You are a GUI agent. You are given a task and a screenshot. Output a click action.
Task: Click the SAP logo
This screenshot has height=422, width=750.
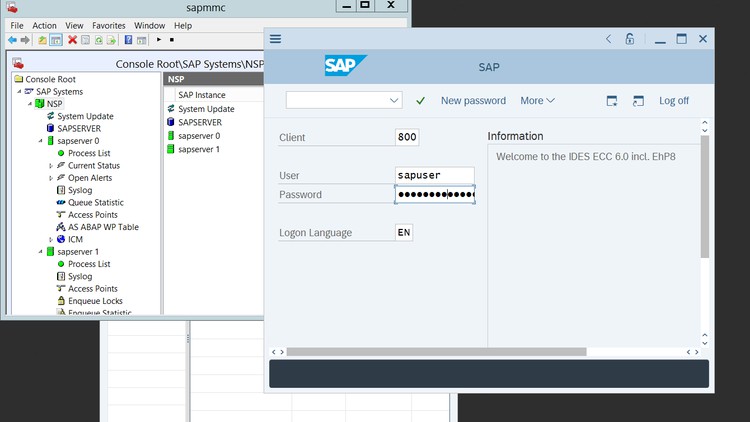pyautogui.click(x=345, y=66)
